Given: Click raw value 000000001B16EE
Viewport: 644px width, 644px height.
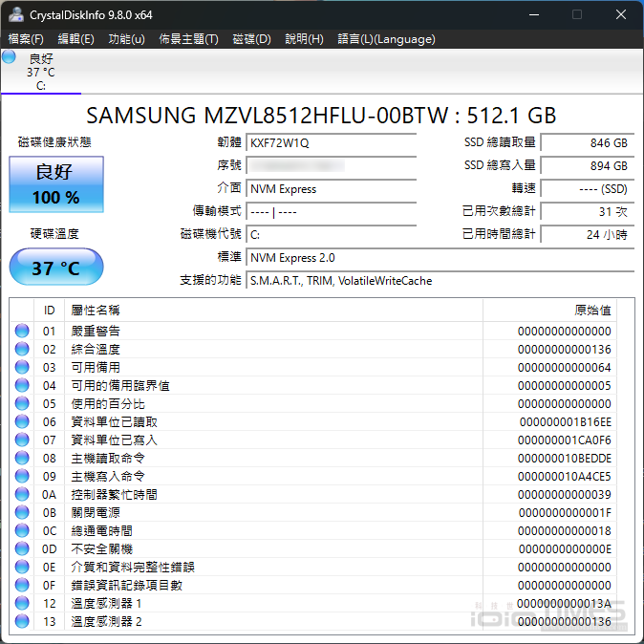Looking at the screenshot, I should 565,421.
